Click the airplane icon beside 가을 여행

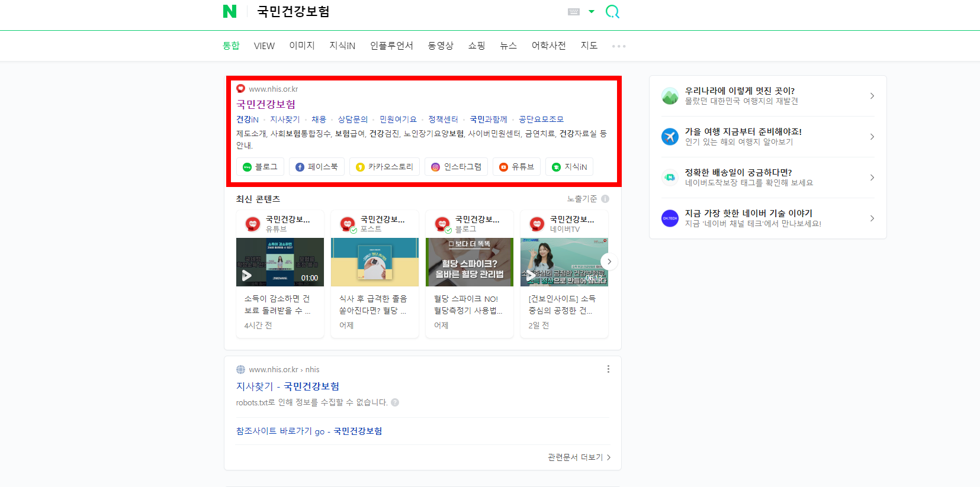coord(670,137)
